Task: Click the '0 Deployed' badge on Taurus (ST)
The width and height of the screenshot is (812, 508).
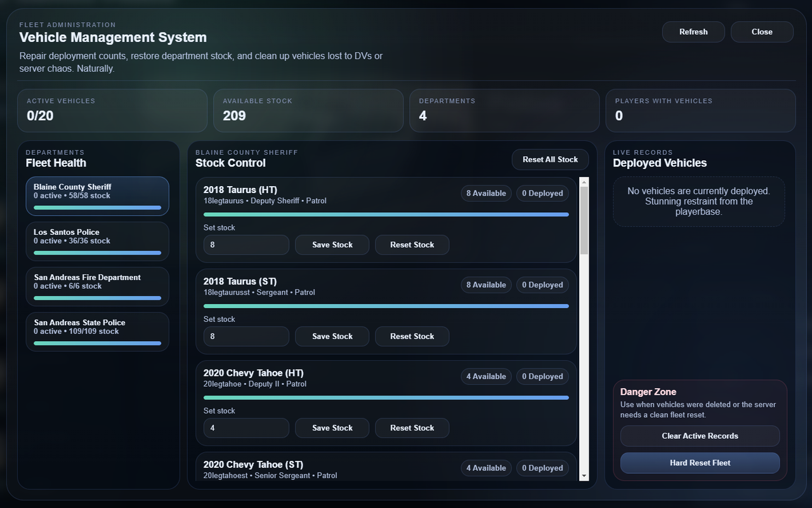Action: 542,284
